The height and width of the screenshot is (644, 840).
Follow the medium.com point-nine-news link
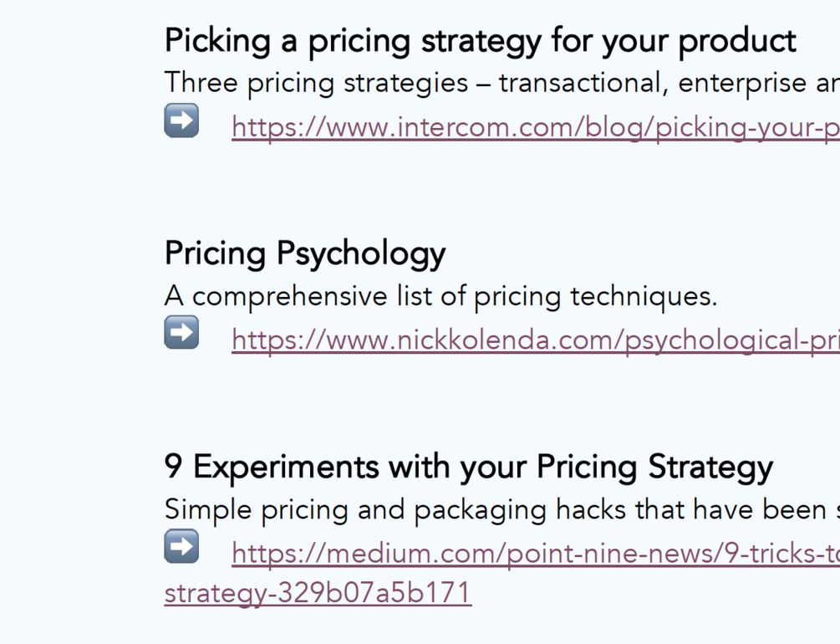535,553
